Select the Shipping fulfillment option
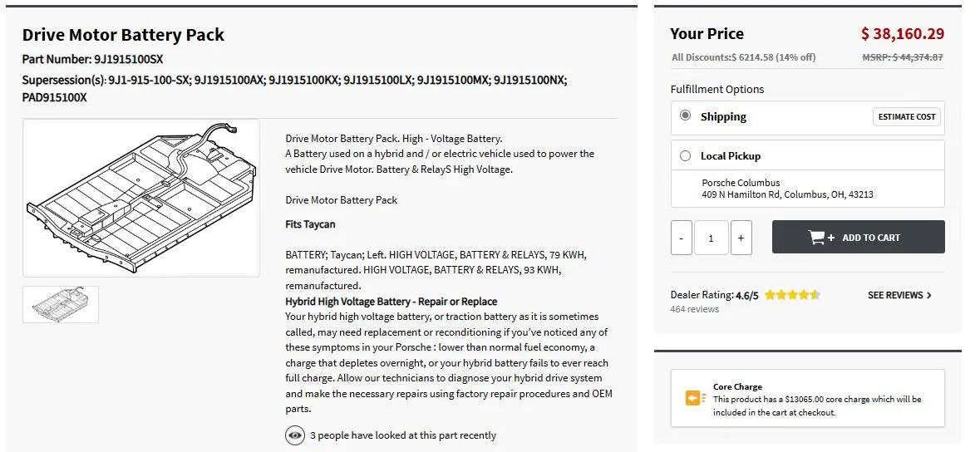 tap(686, 115)
